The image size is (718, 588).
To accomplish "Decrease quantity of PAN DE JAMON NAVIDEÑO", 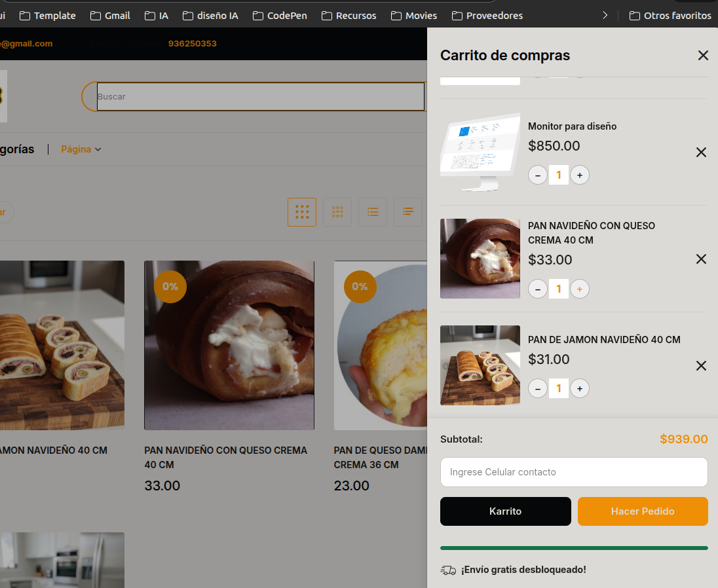I will [538, 389].
